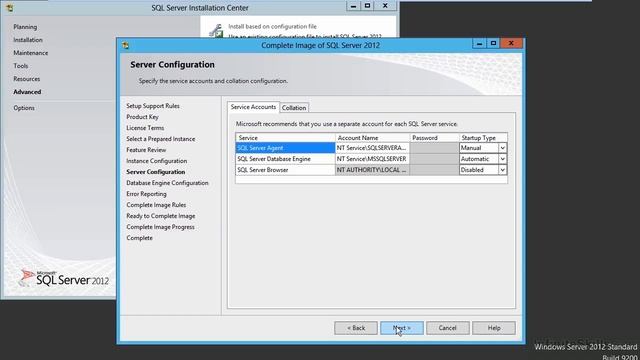Viewport: 640px width, 360px height.
Task: Close the Complete Image of SQL Server 2012 window
Action: coord(511,43)
